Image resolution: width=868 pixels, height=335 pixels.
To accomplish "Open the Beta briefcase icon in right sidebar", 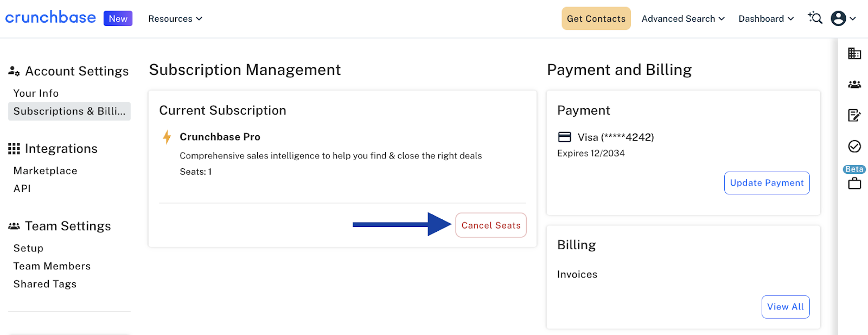I will point(854,184).
